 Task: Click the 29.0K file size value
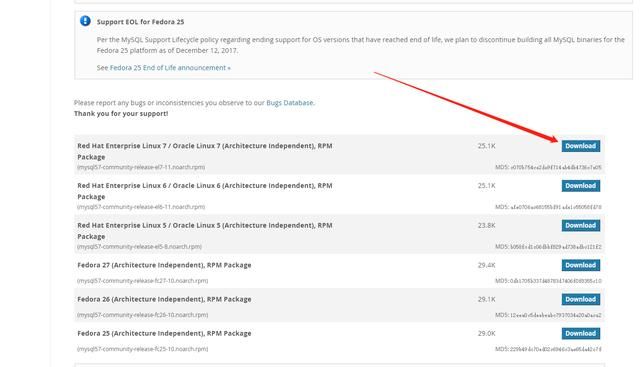(x=487, y=334)
